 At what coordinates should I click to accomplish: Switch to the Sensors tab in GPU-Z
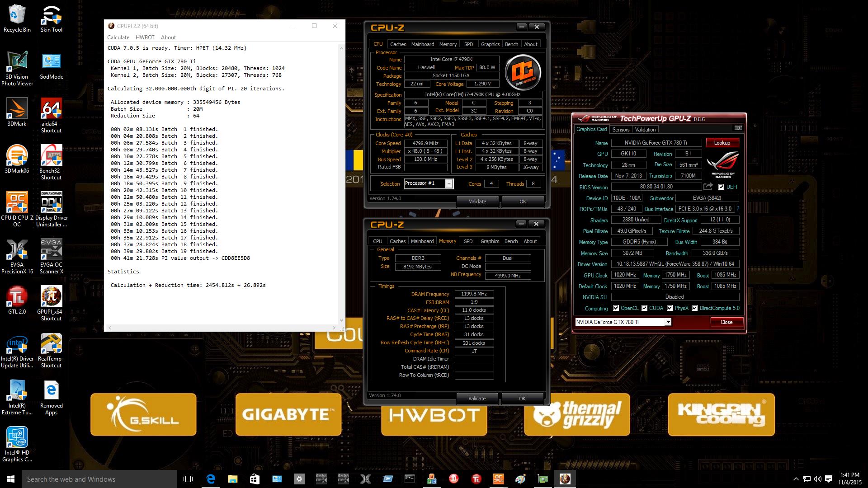(x=621, y=130)
